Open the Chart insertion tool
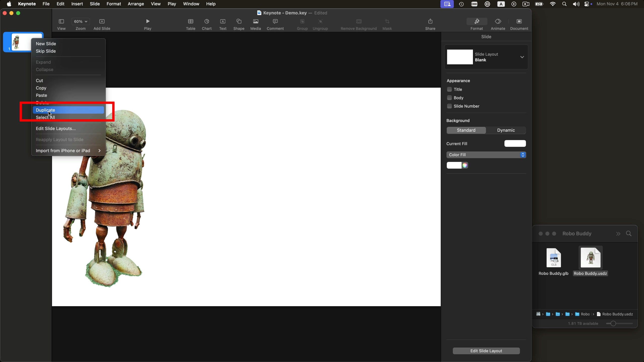The width and height of the screenshot is (644, 362). 207,21
